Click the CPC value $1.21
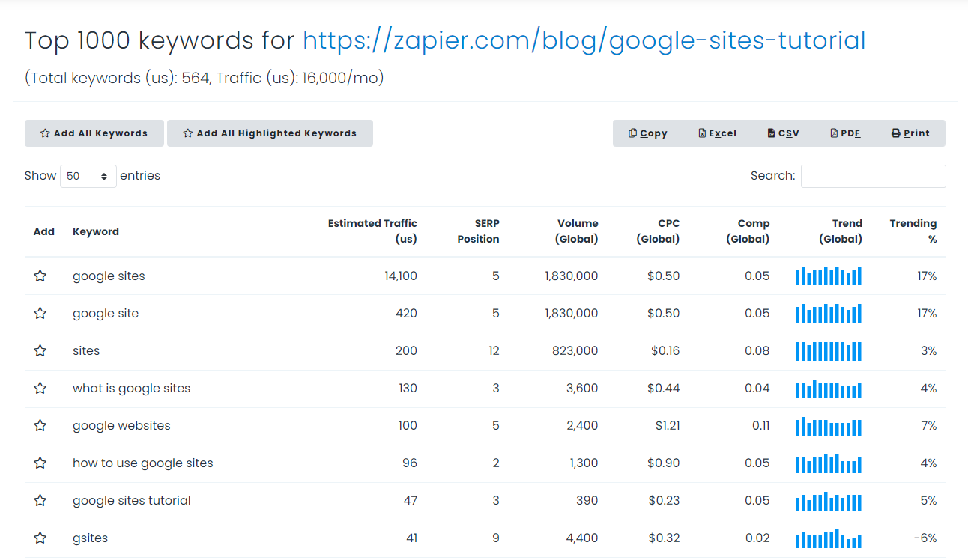The height and width of the screenshot is (560, 968). click(x=668, y=426)
